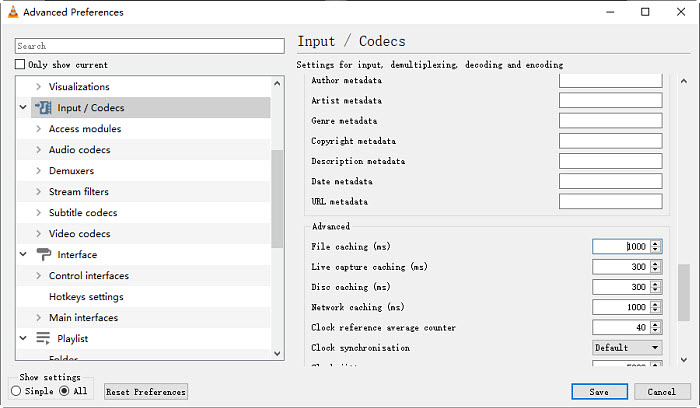Click the Input / Codecs category icon
Image resolution: width=700 pixels, height=408 pixels.
(43, 108)
